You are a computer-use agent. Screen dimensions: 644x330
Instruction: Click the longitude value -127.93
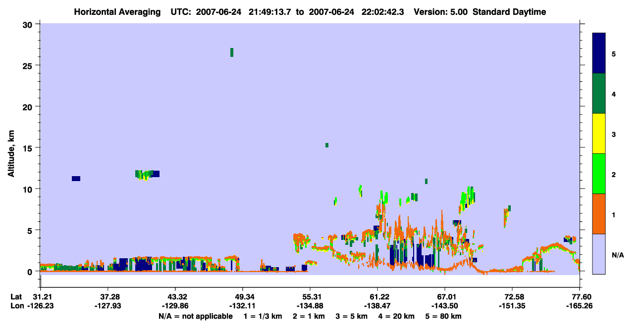(107, 306)
